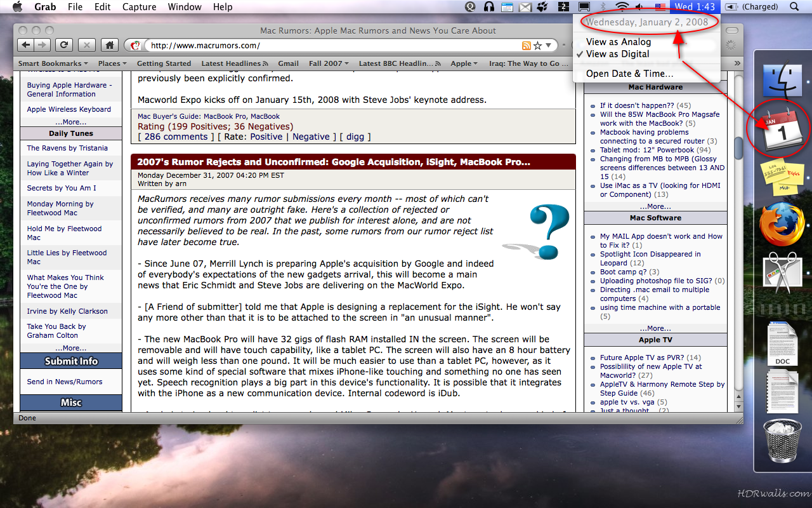Open the volume speaker menu

point(641,7)
